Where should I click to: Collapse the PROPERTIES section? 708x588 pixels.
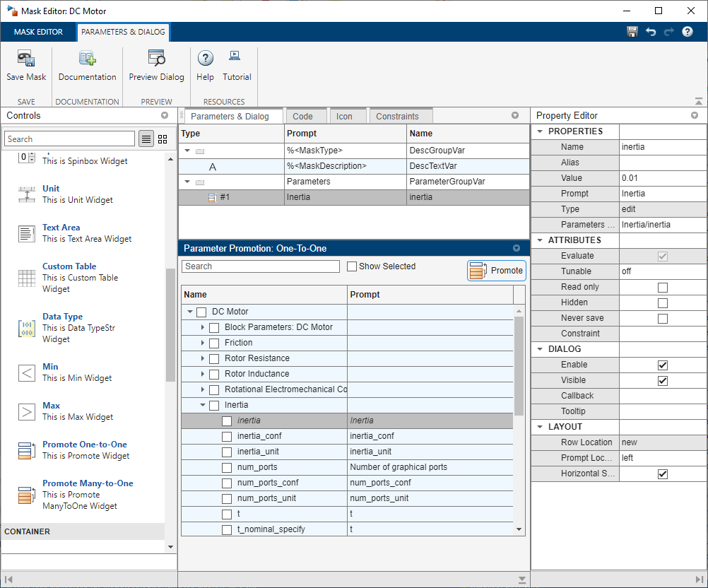pyautogui.click(x=541, y=131)
